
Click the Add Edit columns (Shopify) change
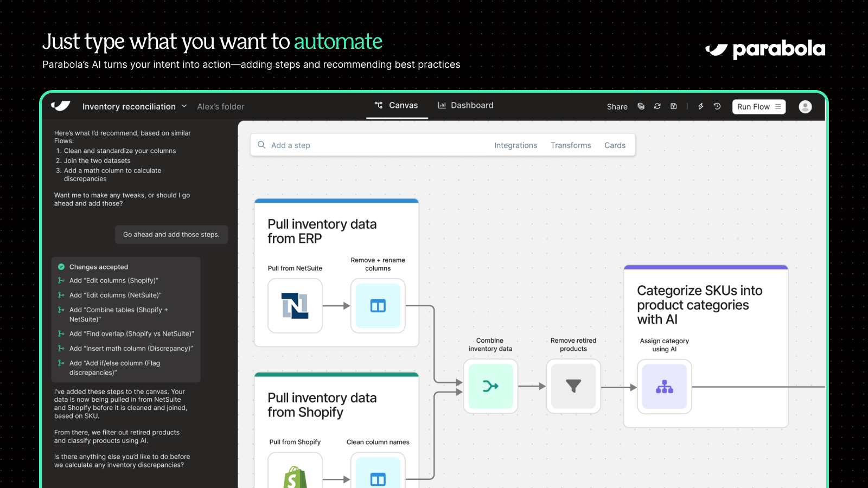pos(114,281)
